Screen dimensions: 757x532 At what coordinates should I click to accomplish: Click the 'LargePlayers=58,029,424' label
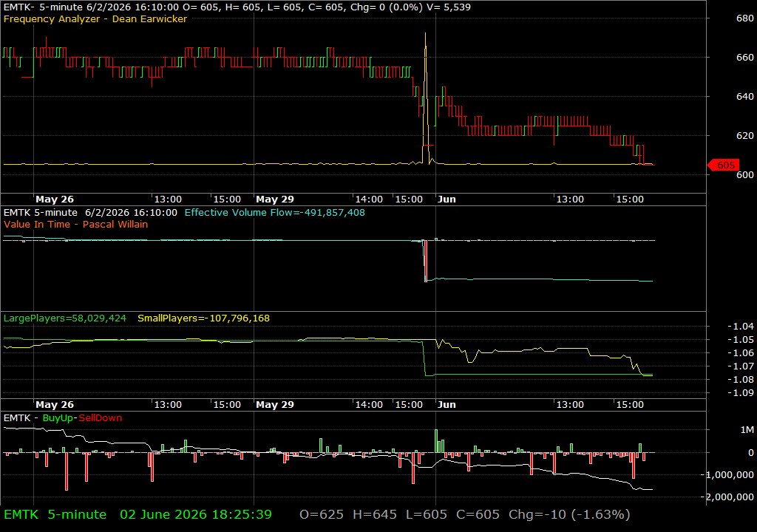(x=65, y=318)
